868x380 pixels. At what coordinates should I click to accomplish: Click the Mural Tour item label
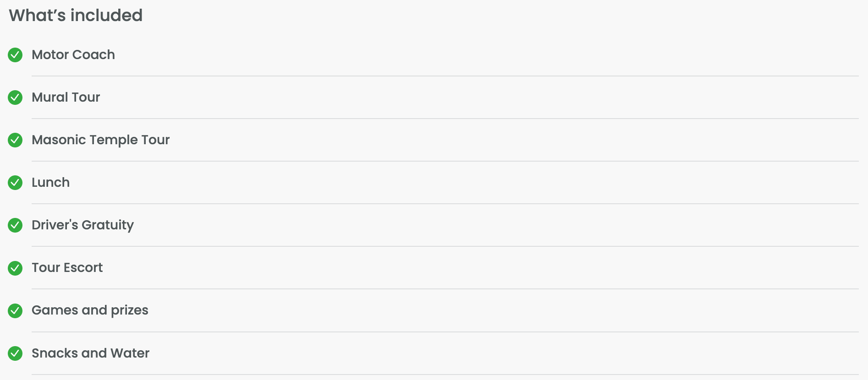coord(66,98)
